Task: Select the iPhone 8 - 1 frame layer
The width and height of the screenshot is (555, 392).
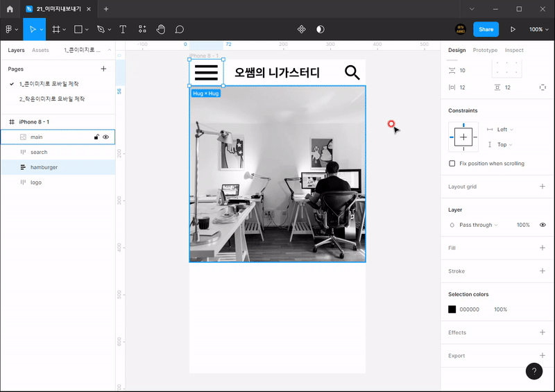Action: pyautogui.click(x=34, y=122)
